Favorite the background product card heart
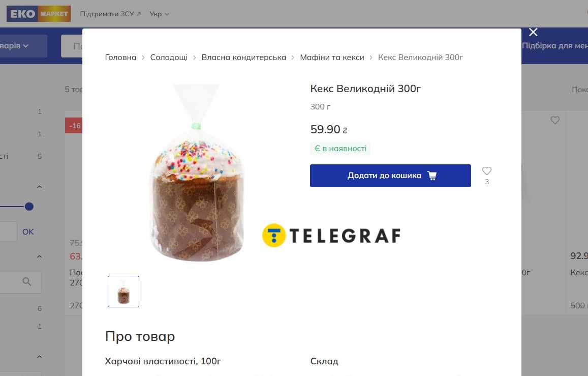588x376 pixels. coord(555,120)
